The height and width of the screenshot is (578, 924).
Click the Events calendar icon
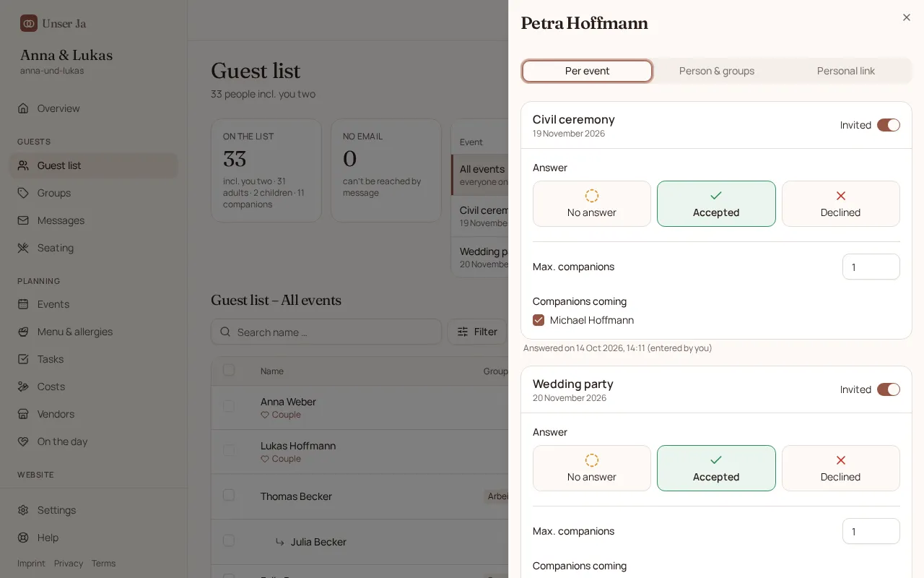[23, 304]
